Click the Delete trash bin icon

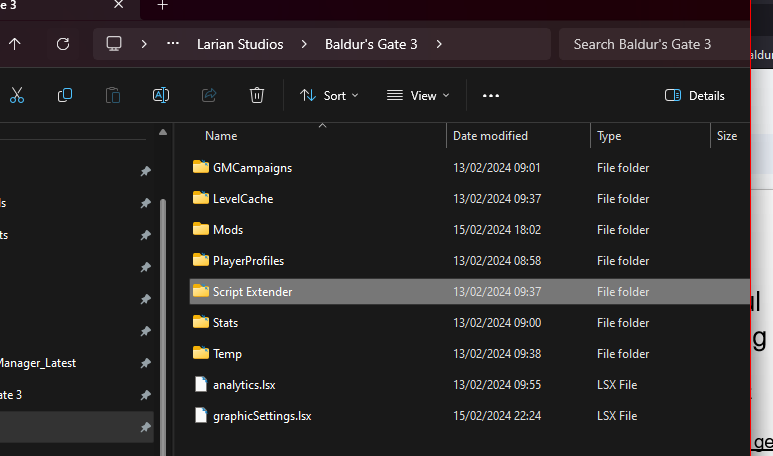(x=257, y=95)
